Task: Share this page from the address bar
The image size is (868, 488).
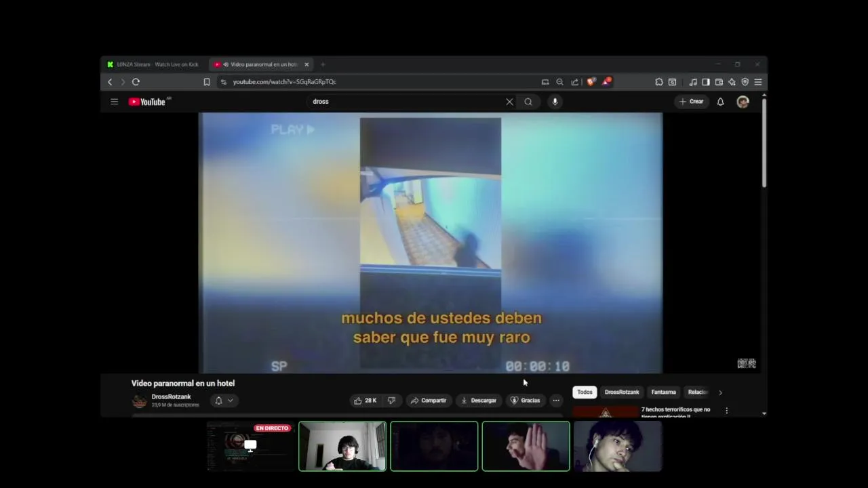Action: pyautogui.click(x=574, y=82)
